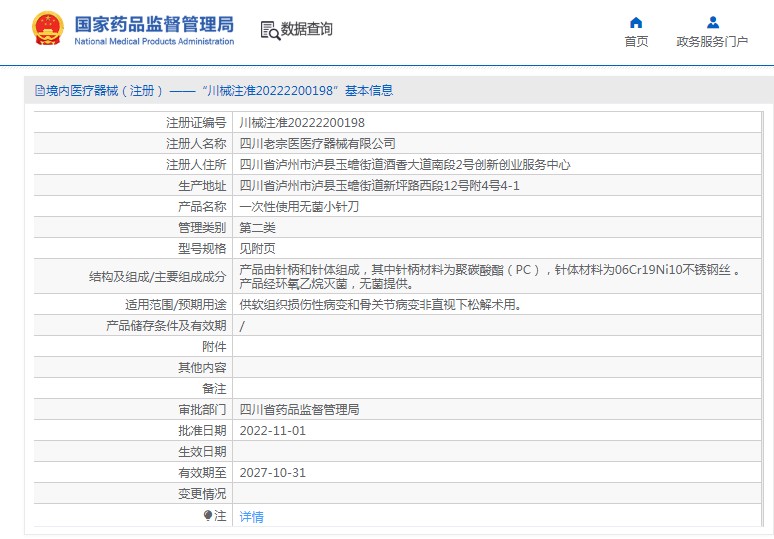This screenshot has width=774, height=539.
Task: Open the 详情 details link
Action: (252, 517)
